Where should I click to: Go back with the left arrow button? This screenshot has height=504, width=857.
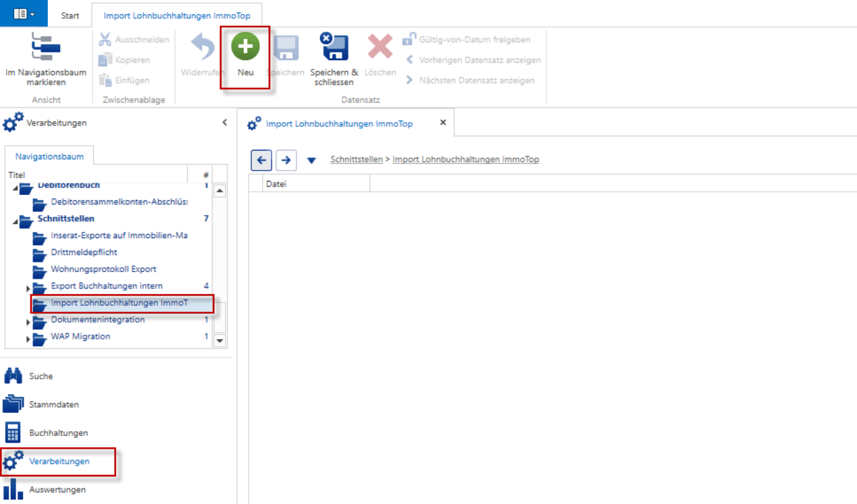point(261,160)
